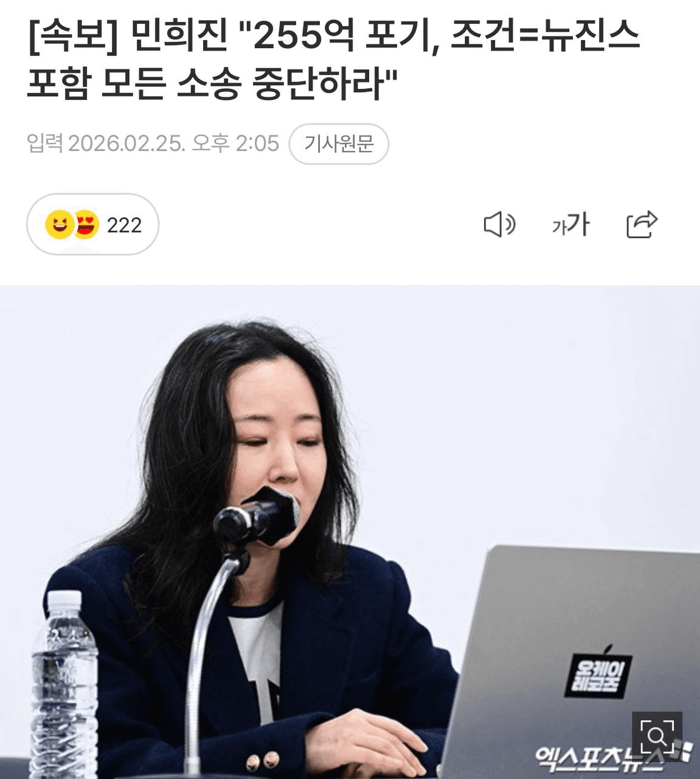Tap the magnifier icon on the photo
The width and height of the screenshot is (700, 779).
tap(657, 736)
